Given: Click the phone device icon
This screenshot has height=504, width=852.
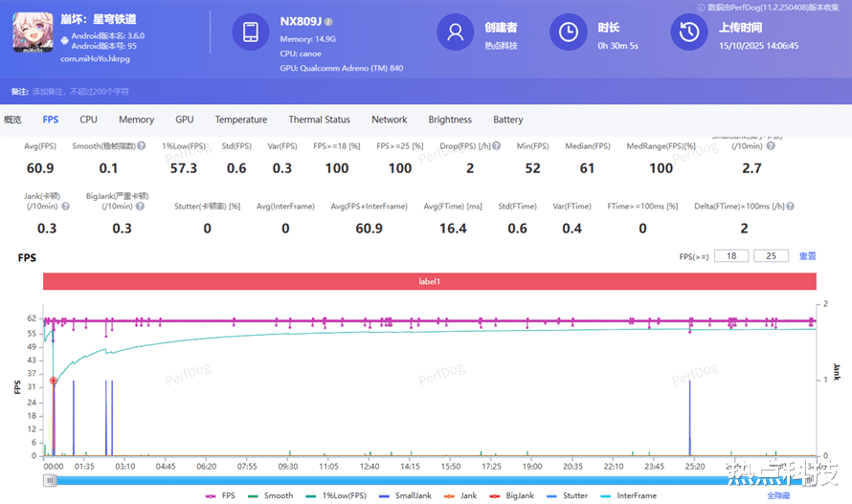Looking at the screenshot, I should (x=251, y=33).
